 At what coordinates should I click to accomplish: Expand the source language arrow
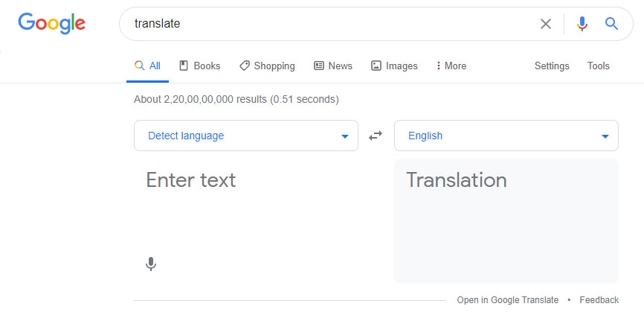click(345, 136)
